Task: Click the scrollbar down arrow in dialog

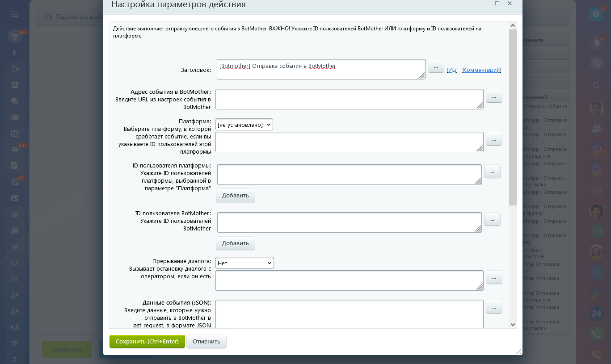Action: [513, 325]
